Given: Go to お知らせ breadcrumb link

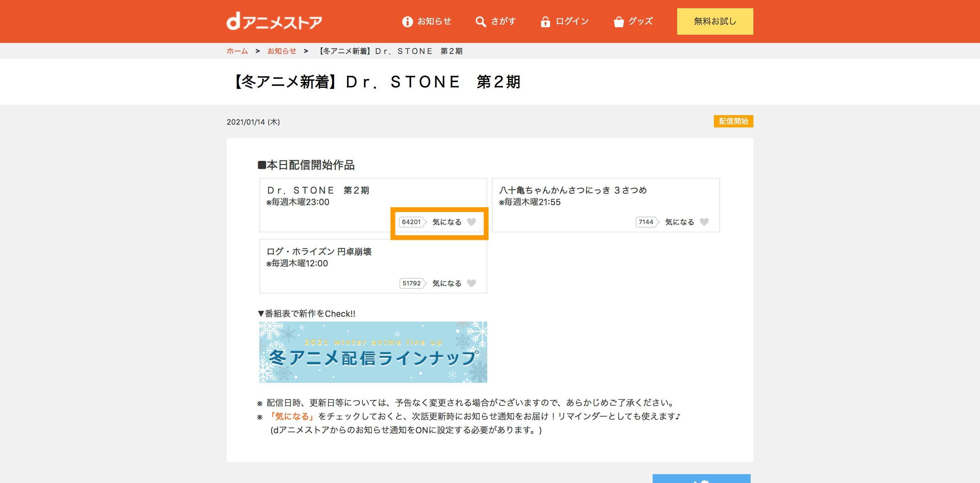Looking at the screenshot, I should click(x=281, y=51).
